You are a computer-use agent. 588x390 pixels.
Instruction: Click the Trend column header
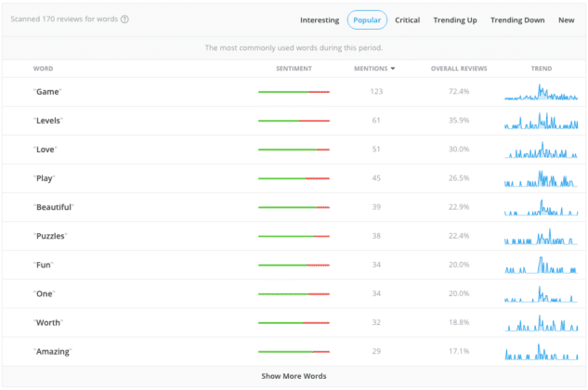(542, 69)
